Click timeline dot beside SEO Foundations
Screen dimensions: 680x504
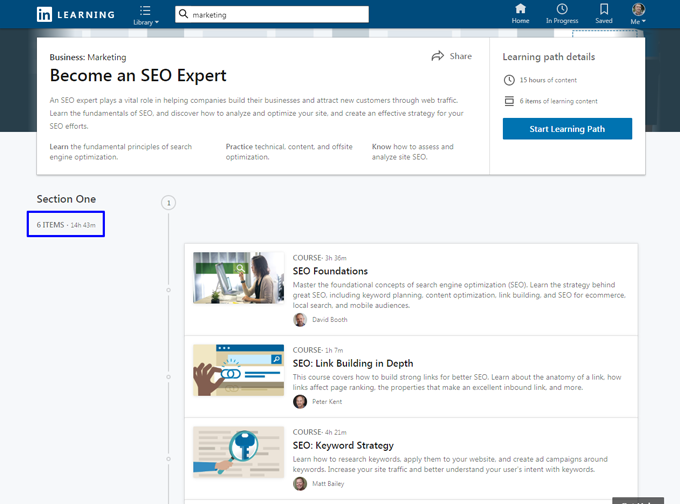[169, 290]
